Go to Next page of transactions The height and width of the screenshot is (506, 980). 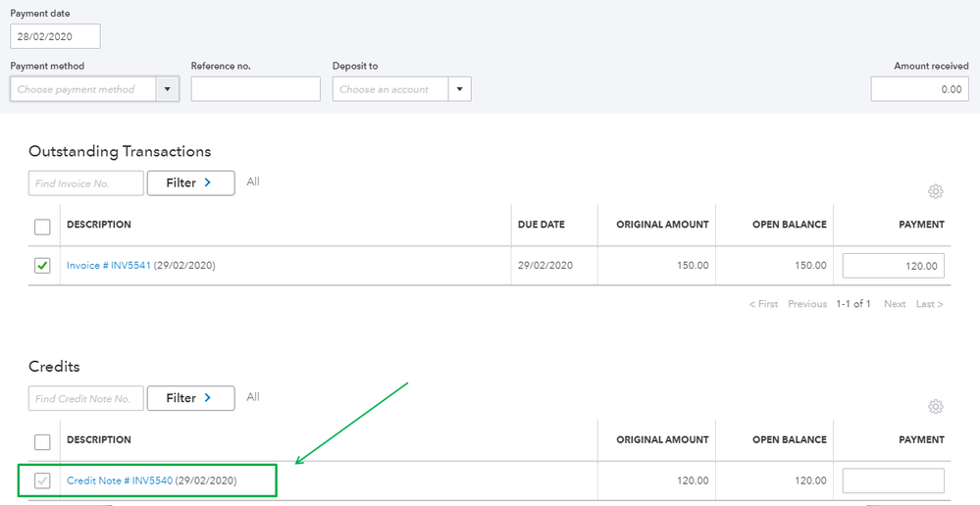pos(895,304)
